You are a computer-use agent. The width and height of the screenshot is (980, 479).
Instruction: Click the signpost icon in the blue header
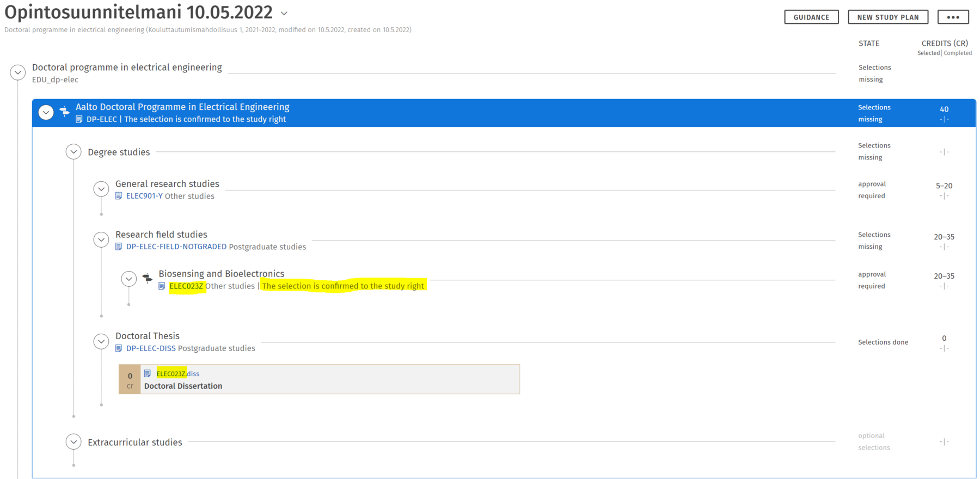[64, 111]
